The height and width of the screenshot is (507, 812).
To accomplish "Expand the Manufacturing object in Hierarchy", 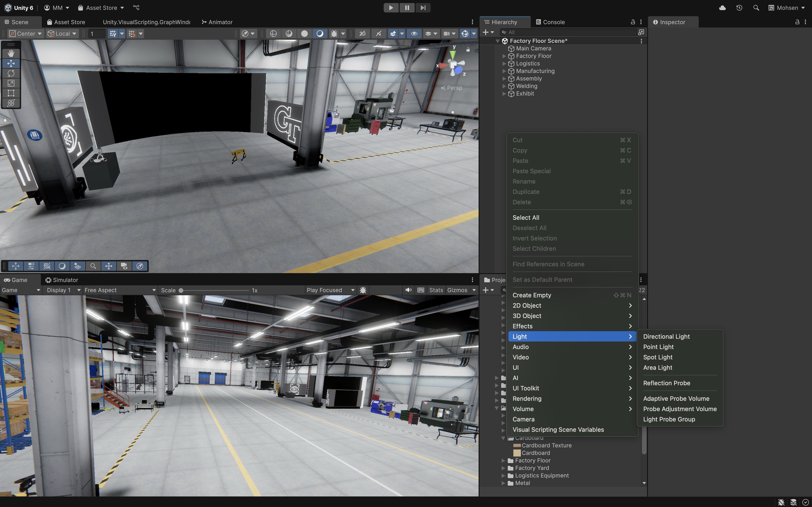I will 504,71.
